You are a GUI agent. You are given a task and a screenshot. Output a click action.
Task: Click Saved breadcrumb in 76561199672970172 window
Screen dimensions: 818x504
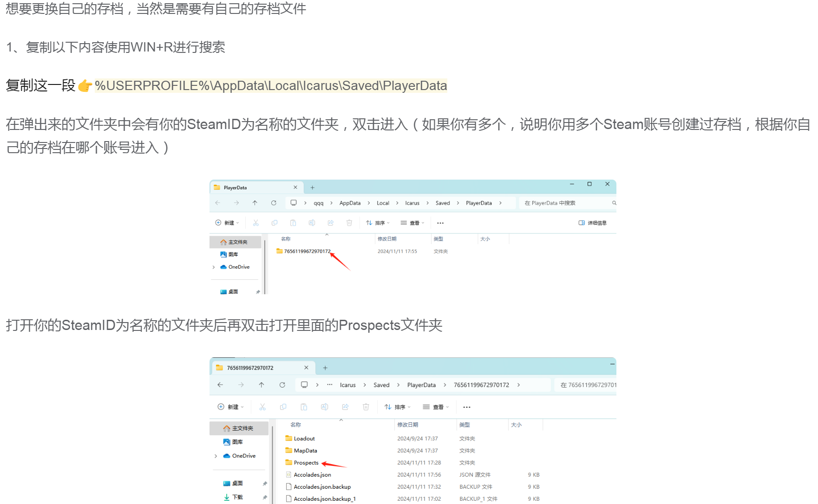pyautogui.click(x=381, y=385)
